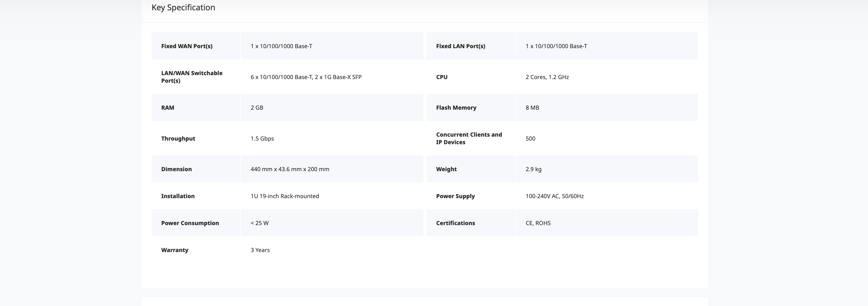Click the Concurrent Clients and IP Devices label
This screenshot has width=868, height=306.
pyautogui.click(x=469, y=138)
